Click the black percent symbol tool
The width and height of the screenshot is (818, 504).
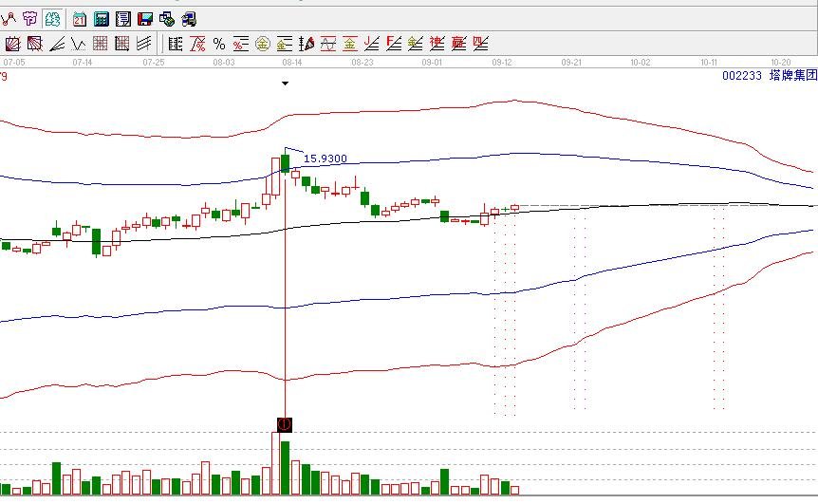click(x=219, y=44)
